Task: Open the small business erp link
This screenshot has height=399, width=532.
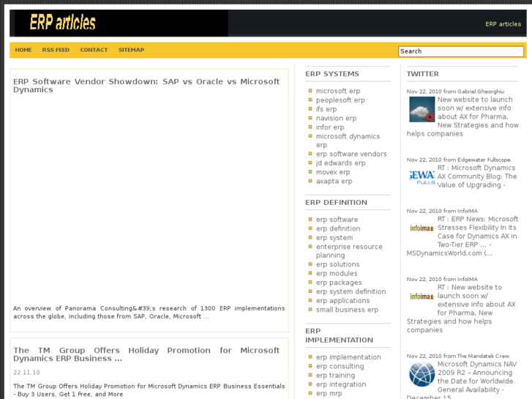Action: tap(347, 310)
